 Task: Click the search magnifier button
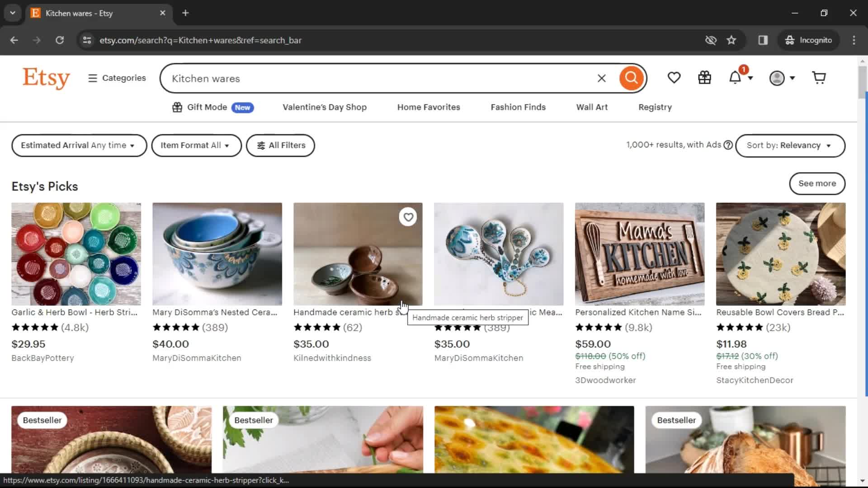tap(631, 78)
